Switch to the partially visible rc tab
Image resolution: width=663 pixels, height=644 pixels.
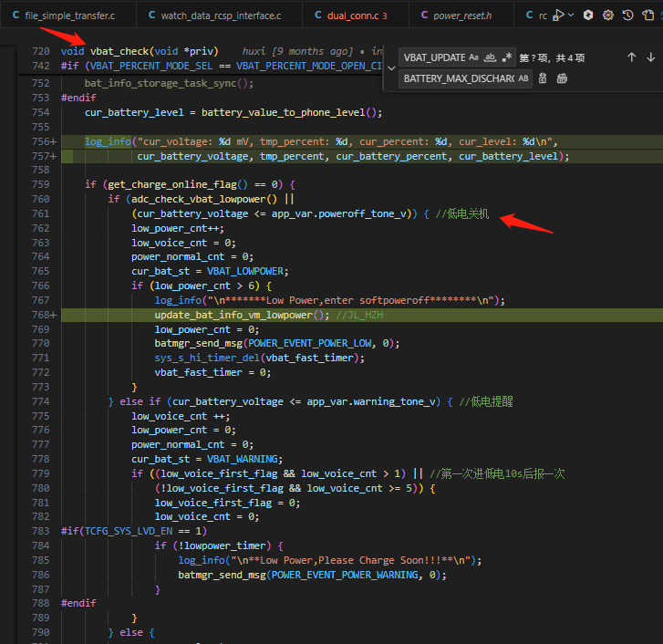click(x=537, y=16)
